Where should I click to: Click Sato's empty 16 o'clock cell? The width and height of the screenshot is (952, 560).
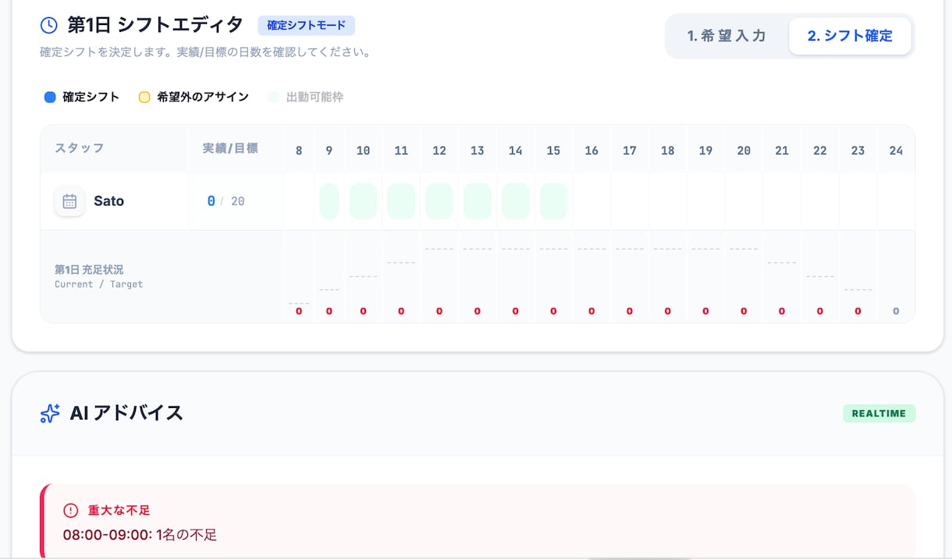[591, 201]
